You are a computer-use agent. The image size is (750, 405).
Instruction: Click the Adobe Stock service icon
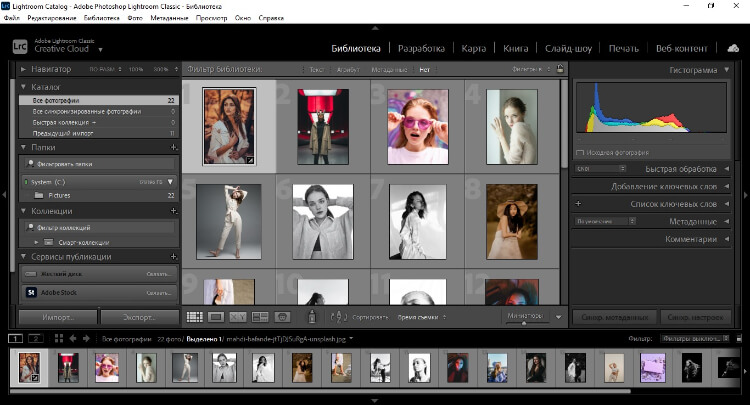coord(31,292)
